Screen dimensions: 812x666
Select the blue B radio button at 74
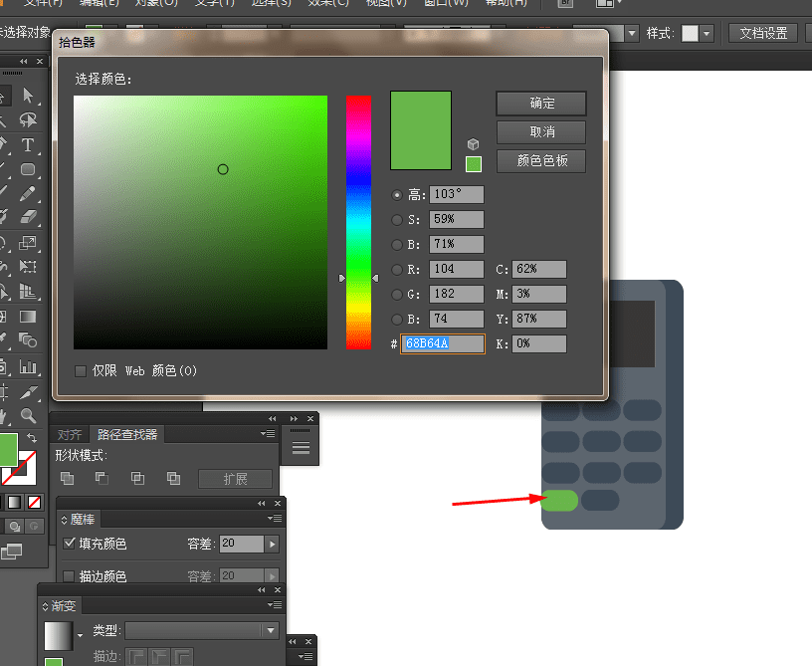coord(397,320)
